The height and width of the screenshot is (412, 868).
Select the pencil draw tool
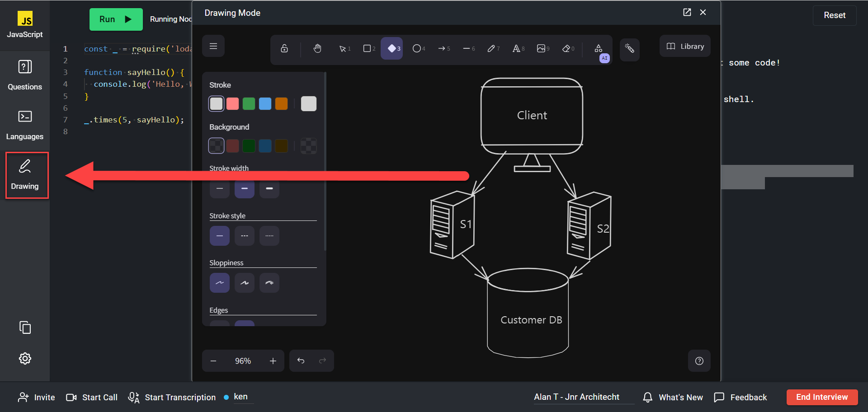(x=492, y=48)
